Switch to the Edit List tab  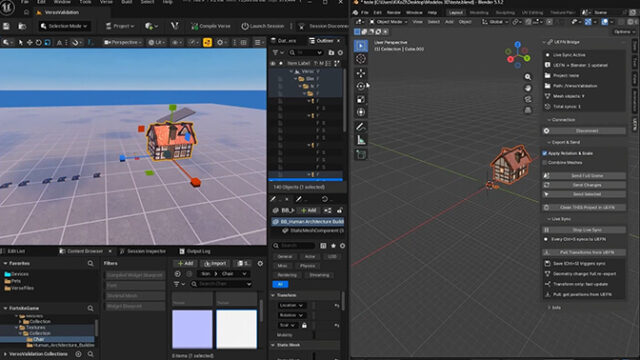click(16, 251)
